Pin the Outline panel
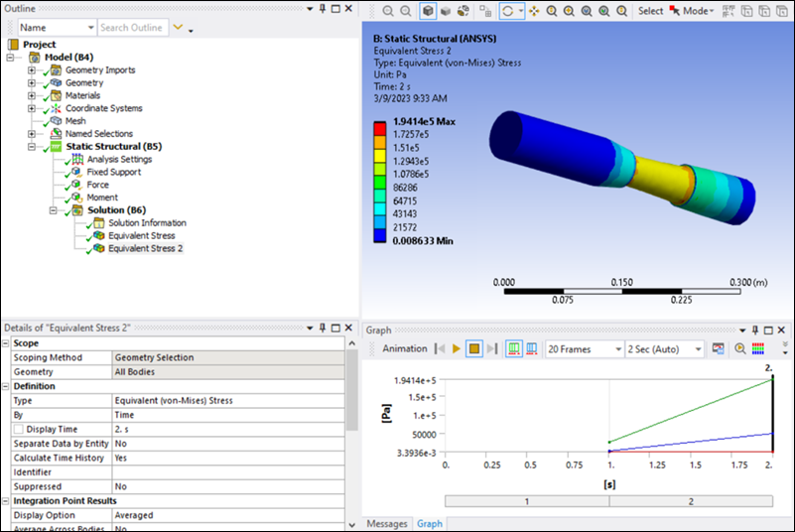Screen dimensions: 795x532 click(x=322, y=8)
